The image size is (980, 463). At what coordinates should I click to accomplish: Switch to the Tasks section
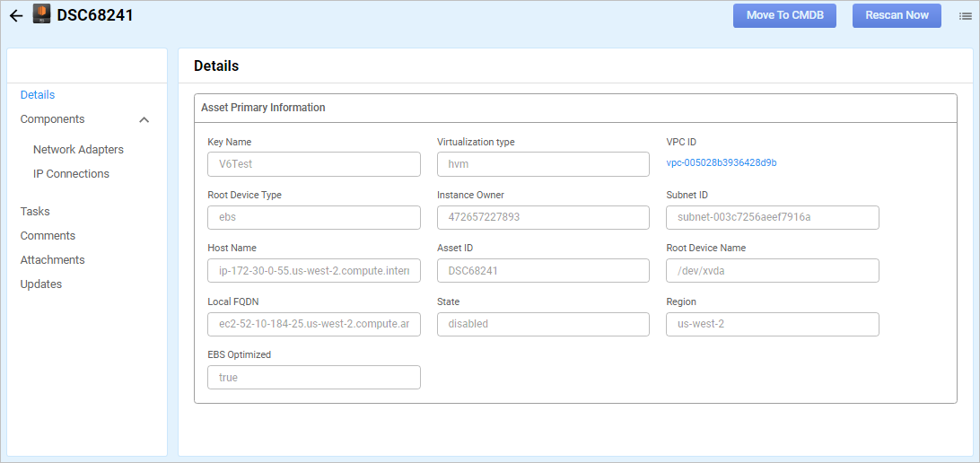[x=35, y=212]
